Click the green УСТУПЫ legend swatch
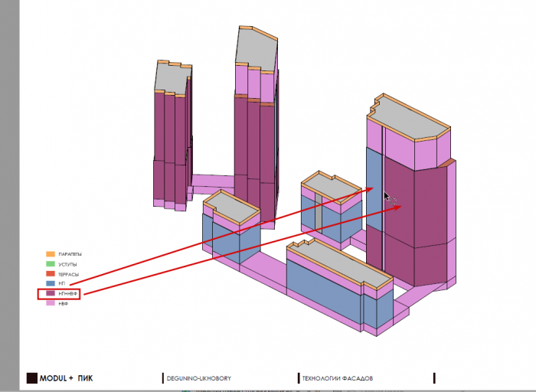This screenshot has width=536, height=392. pyautogui.click(x=51, y=264)
